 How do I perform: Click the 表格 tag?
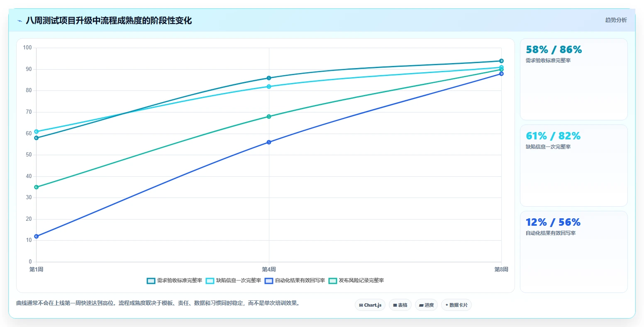tap(400, 305)
